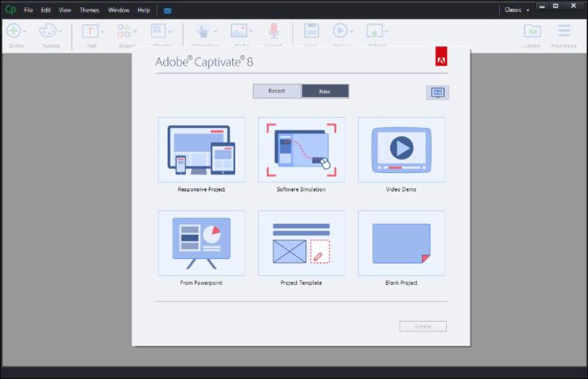
Task: Click the Responsive Project label
Action: 201,189
